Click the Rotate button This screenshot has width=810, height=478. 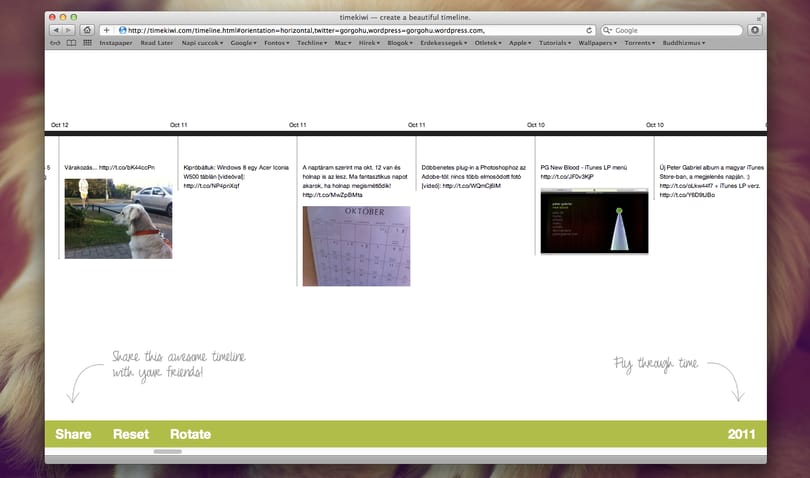[x=190, y=434]
